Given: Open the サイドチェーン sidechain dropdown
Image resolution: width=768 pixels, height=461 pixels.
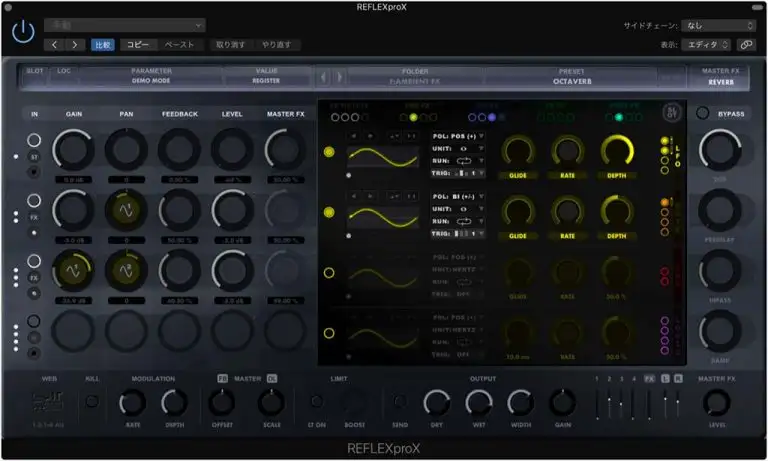Looking at the screenshot, I should pyautogui.click(x=719, y=25).
